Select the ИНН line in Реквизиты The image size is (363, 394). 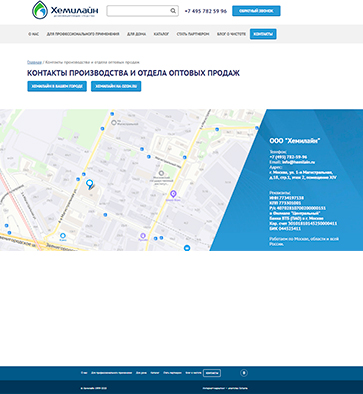click(x=286, y=198)
